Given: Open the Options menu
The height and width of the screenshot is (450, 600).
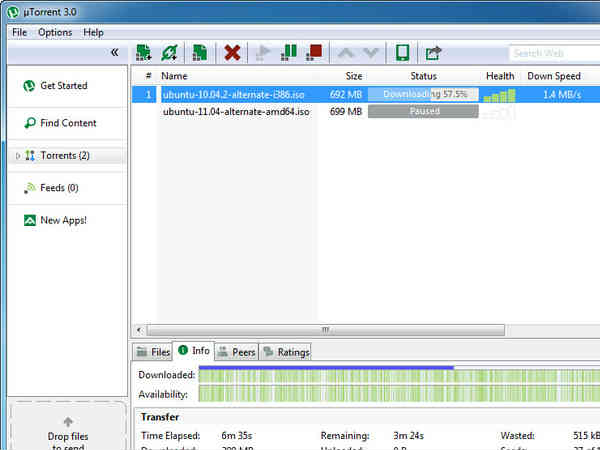Looking at the screenshot, I should [55, 32].
